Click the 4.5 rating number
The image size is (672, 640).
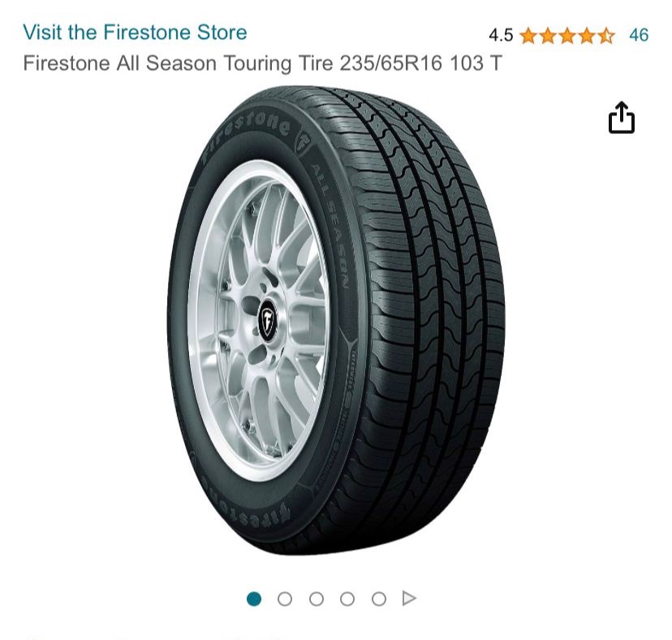coord(501,35)
